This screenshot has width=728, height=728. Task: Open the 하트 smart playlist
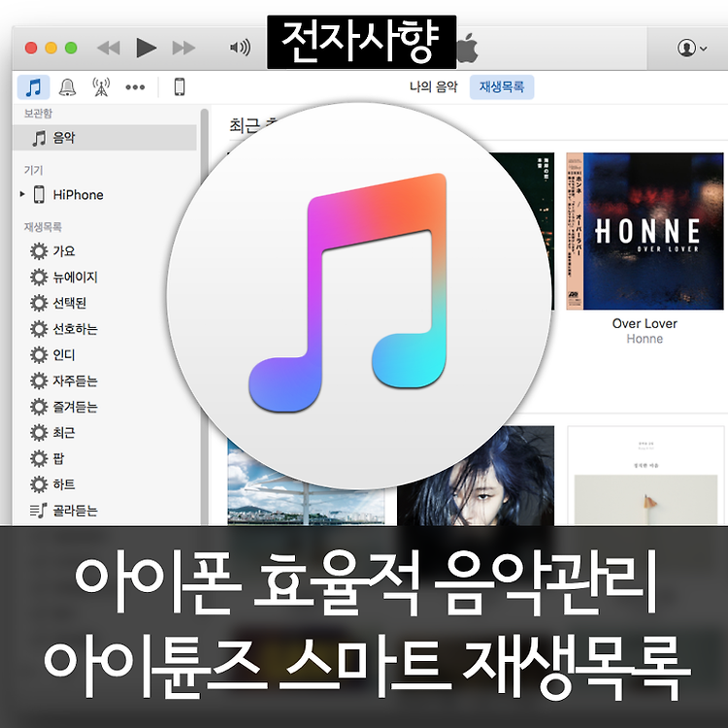click(64, 484)
